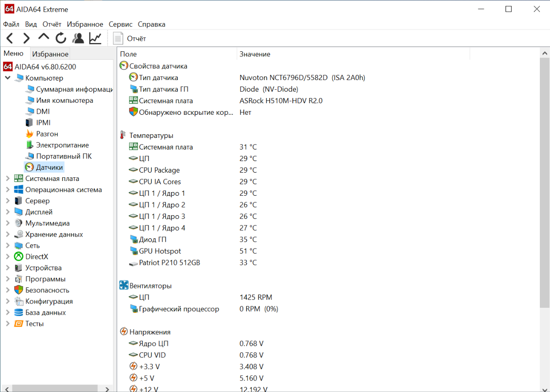Click the Свойства датчика section icon
The image size is (550, 392).
[124, 66]
